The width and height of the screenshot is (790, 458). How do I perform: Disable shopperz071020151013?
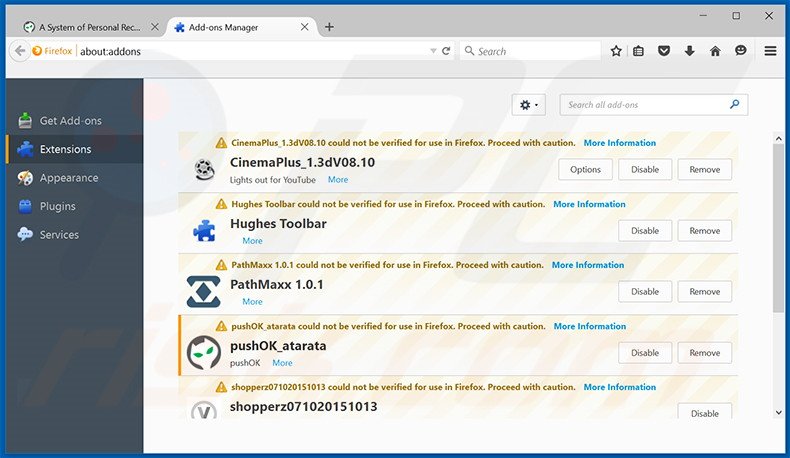[x=704, y=412]
